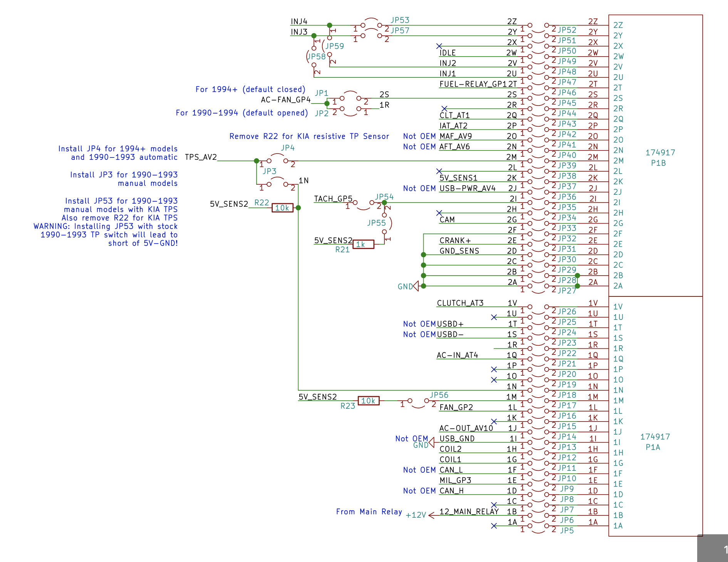The width and height of the screenshot is (728, 562).
Task: Click the junction dot at TPS_AV2
Action: 257,161
